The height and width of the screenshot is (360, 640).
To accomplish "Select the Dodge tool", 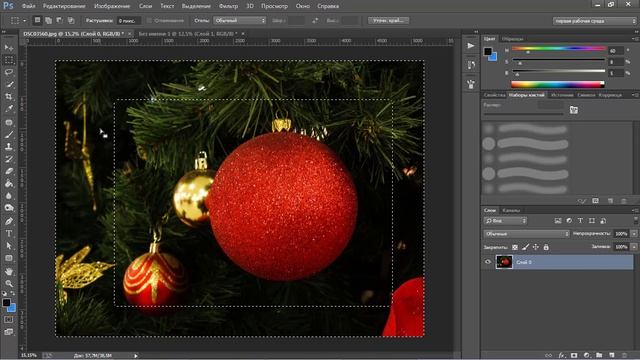I will tap(9, 208).
